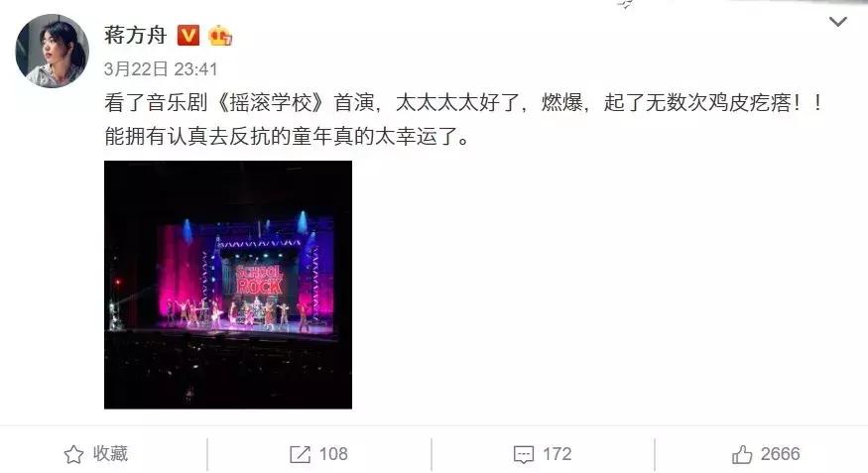Screen dimensions: 868x473
Task: Click the crown membership badge icon
Action: coord(220,36)
